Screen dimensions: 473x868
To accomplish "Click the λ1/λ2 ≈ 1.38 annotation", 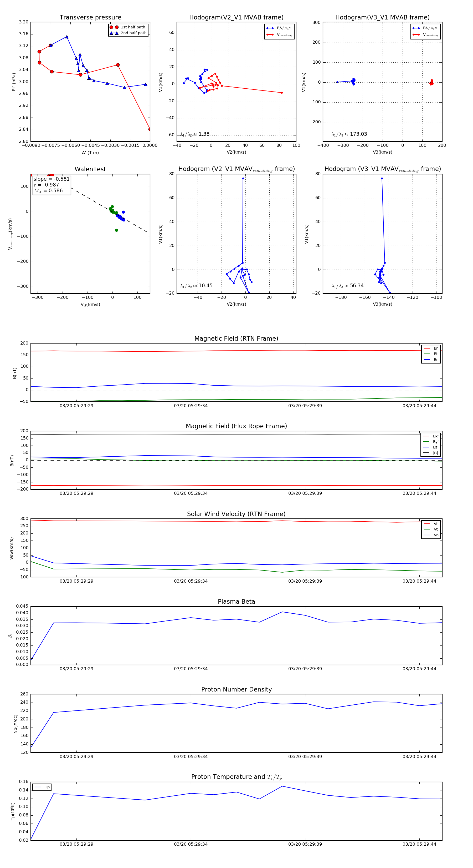I will pos(194,134).
